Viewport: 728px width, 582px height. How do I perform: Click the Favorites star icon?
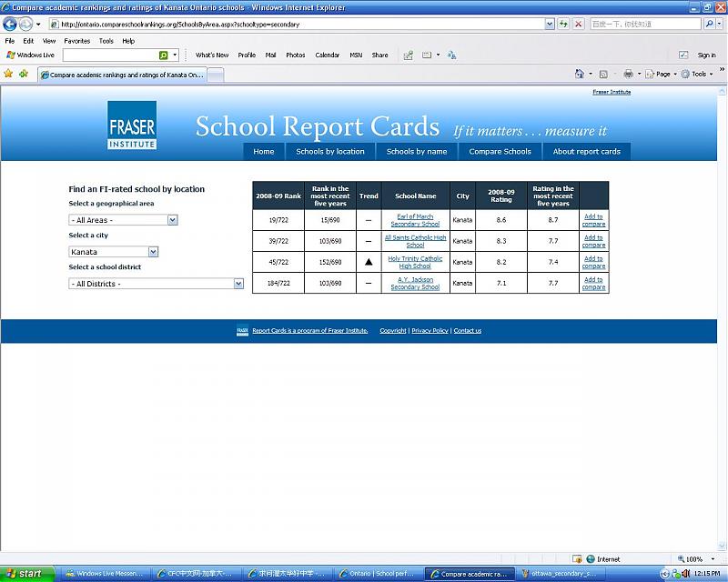click(8, 74)
